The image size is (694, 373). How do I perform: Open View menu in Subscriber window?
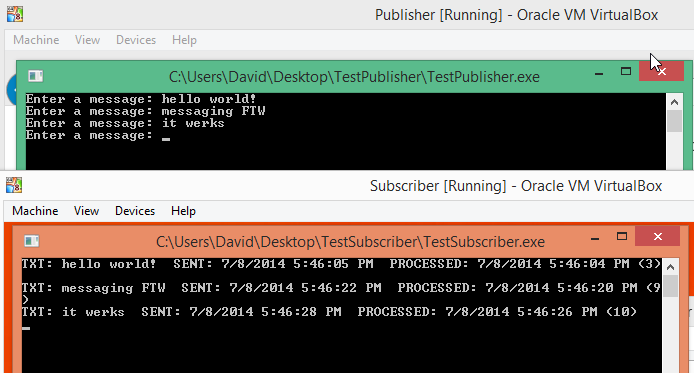click(x=86, y=211)
